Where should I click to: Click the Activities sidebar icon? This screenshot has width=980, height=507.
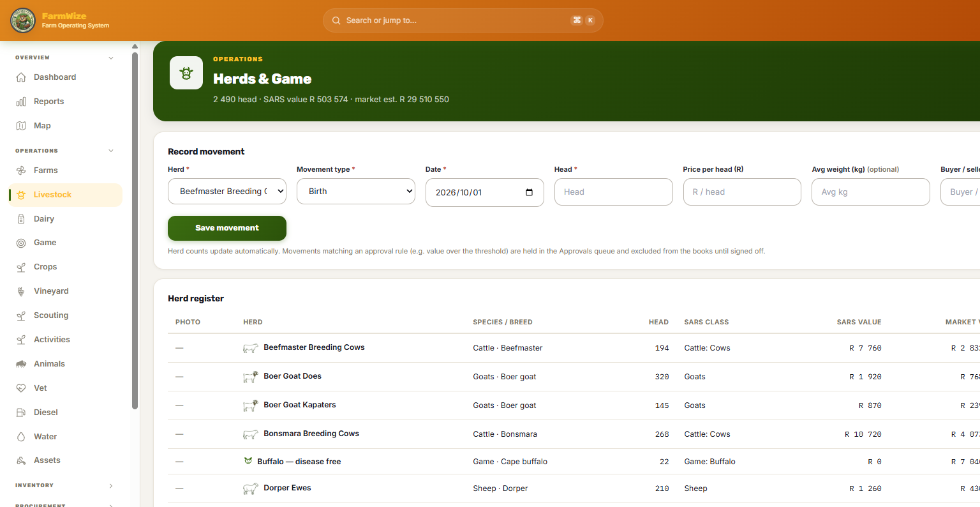(x=21, y=340)
